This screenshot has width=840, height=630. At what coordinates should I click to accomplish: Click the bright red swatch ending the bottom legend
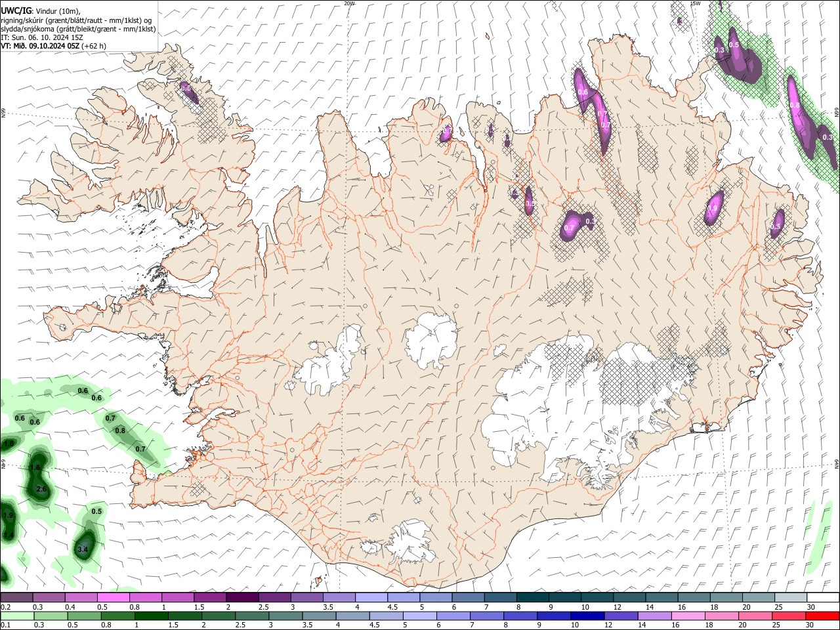point(823,616)
